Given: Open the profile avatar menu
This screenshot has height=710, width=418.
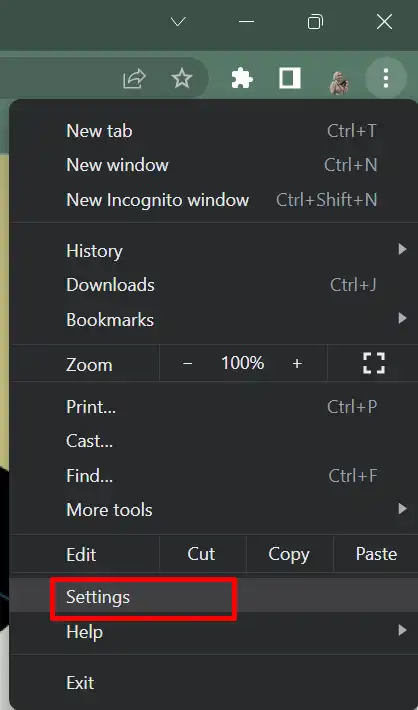Looking at the screenshot, I should [339, 82].
